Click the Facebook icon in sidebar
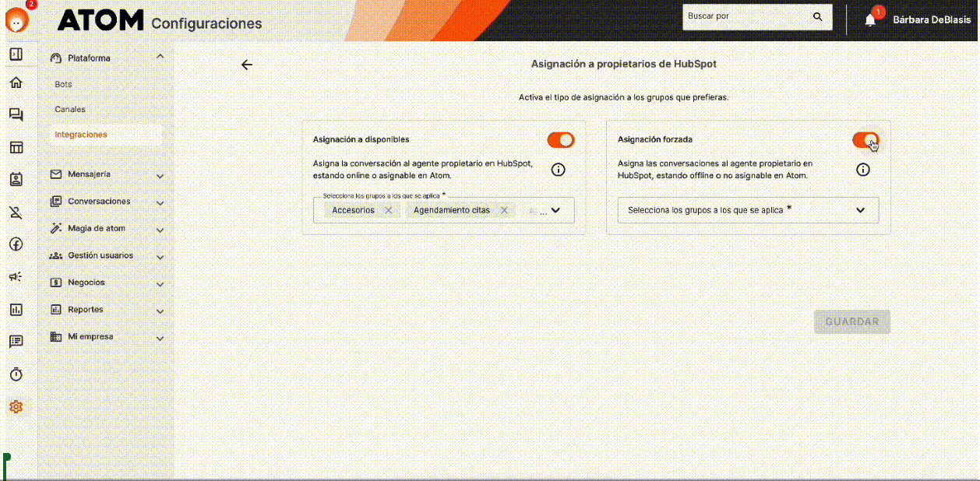The image size is (980, 481). pos(16,244)
